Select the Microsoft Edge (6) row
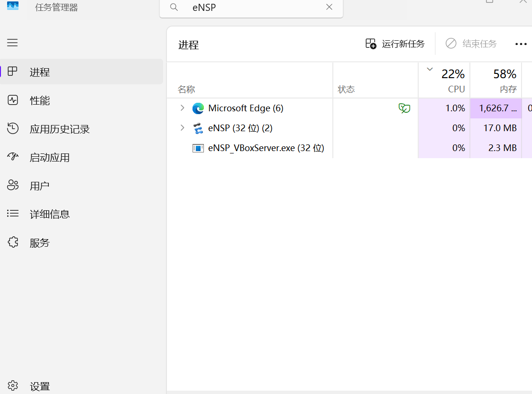This screenshot has width=532, height=394. (x=349, y=108)
